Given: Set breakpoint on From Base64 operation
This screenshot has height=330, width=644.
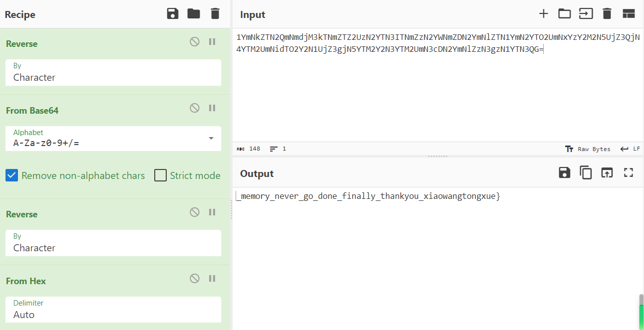Looking at the screenshot, I should coord(212,108).
